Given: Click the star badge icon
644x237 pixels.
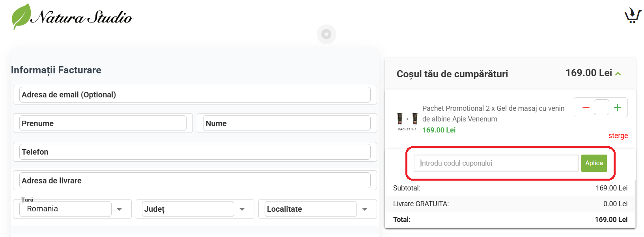Looking at the screenshot, I should [x=326, y=34].
